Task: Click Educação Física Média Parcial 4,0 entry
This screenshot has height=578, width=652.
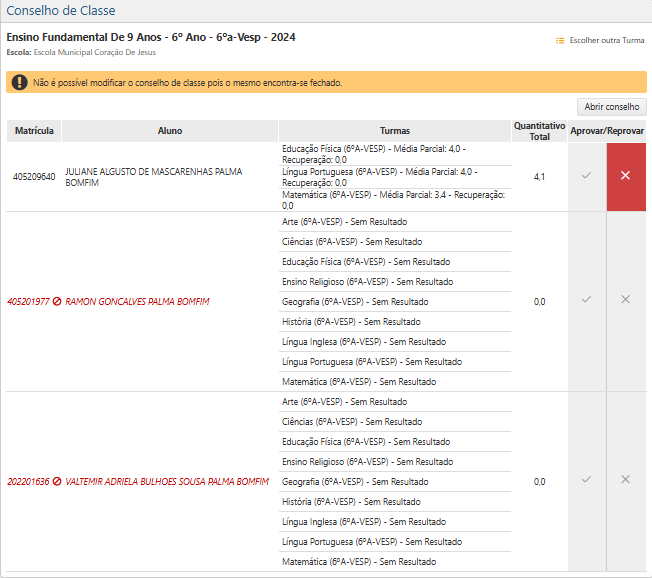Action: [x=395, y=154]
